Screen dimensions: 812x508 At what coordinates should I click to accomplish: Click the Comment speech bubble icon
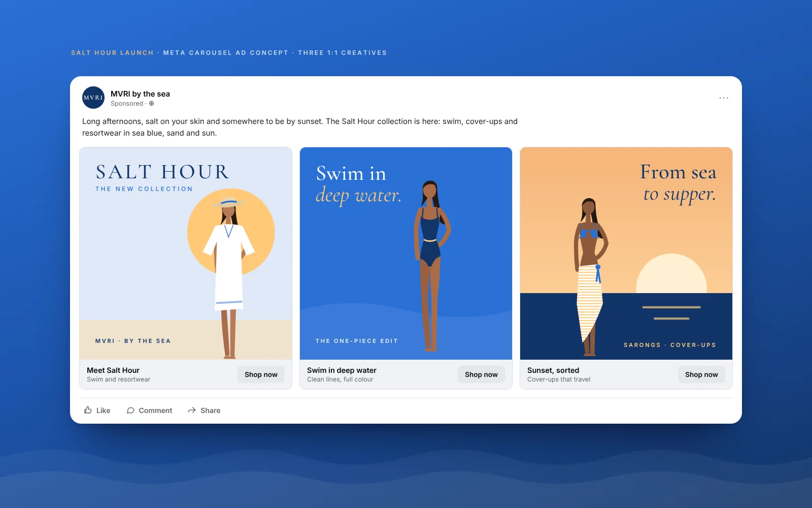pos(130,410)
